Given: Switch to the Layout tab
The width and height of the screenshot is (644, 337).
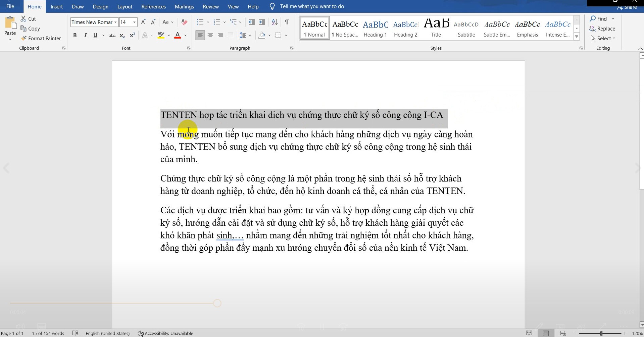Looking at the screenshot, I should 125,6.
